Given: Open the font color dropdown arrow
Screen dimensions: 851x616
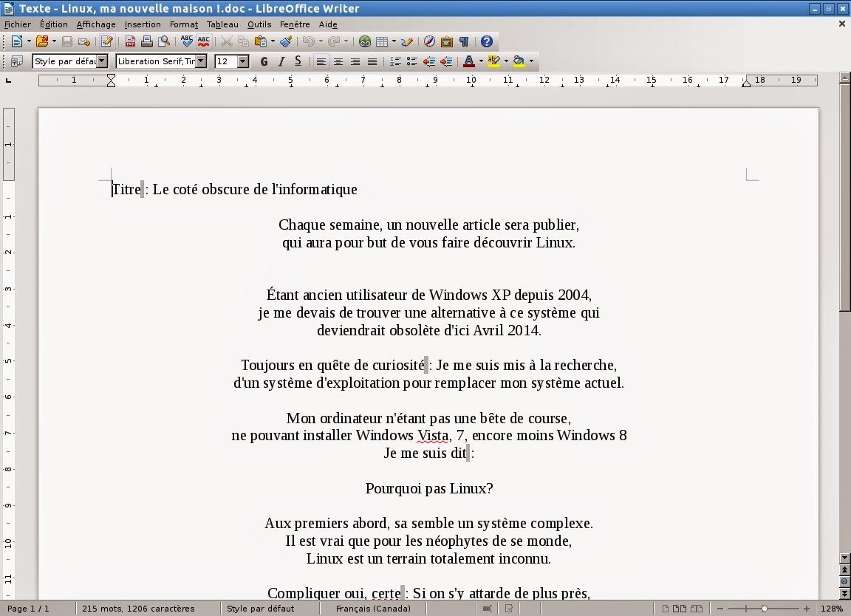Looking at the screenshot, I should 481,61.
